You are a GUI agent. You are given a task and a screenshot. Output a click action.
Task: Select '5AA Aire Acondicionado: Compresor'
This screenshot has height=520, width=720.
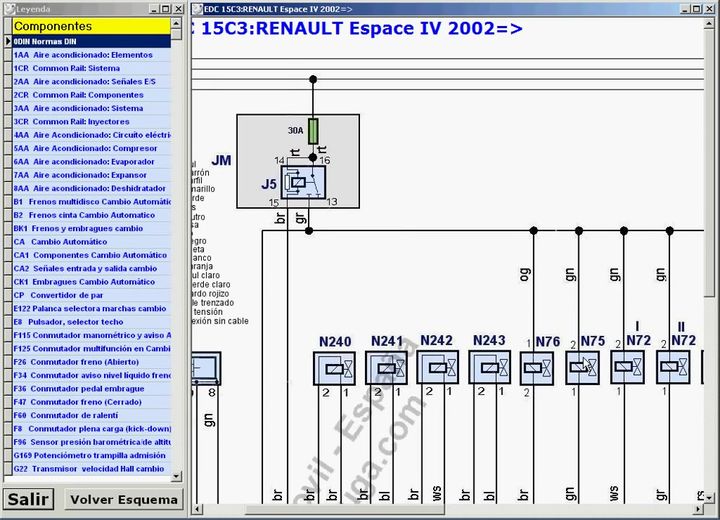pyautogui.click(x=91, y=148)
